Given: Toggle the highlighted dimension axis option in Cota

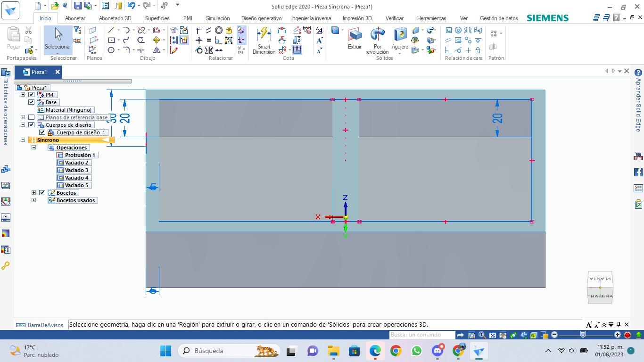Looking at the screenshot, I should click(x=297, y=49).
